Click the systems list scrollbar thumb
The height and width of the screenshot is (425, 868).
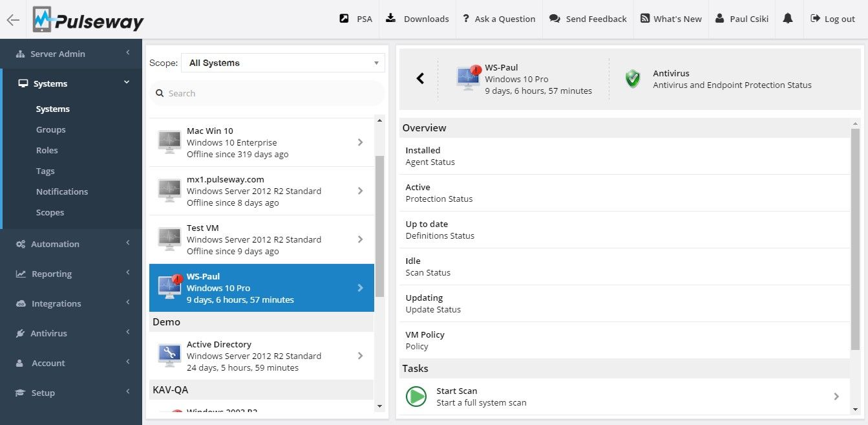point(379,226)
